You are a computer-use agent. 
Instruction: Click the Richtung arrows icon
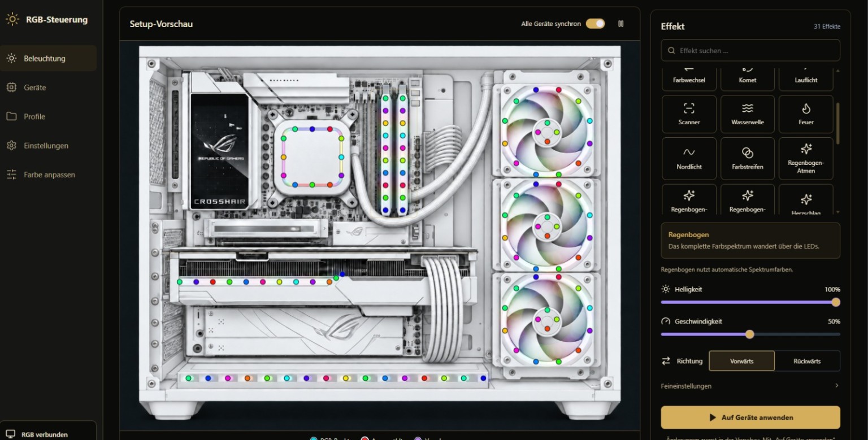666,361
